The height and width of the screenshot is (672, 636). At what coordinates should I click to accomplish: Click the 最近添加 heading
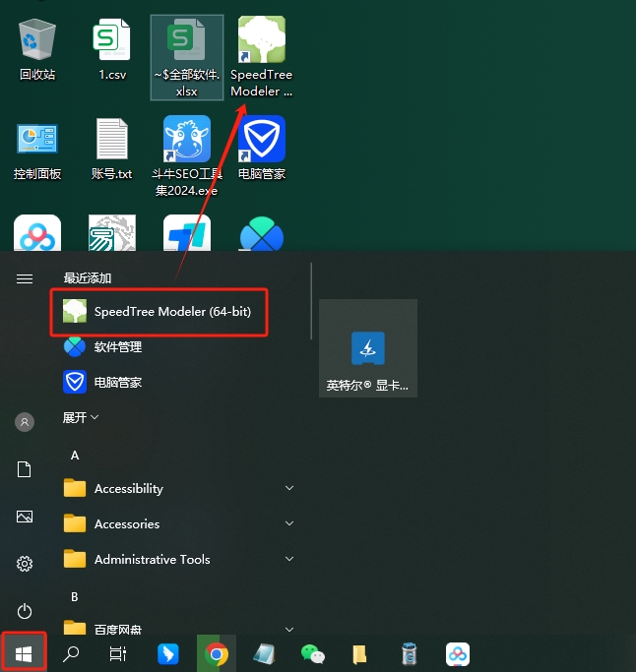point(88,278)
